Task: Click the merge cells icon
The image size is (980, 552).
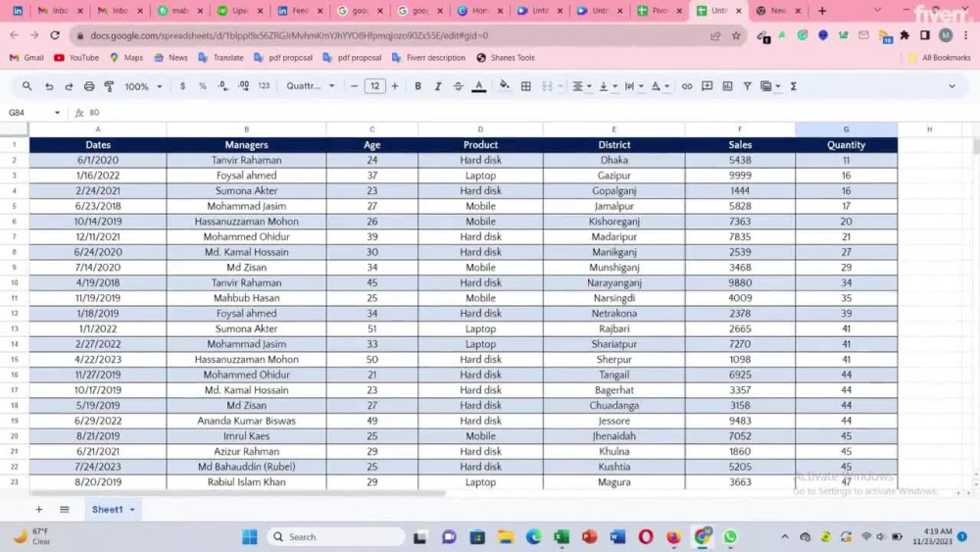Action: pos(547,86)
